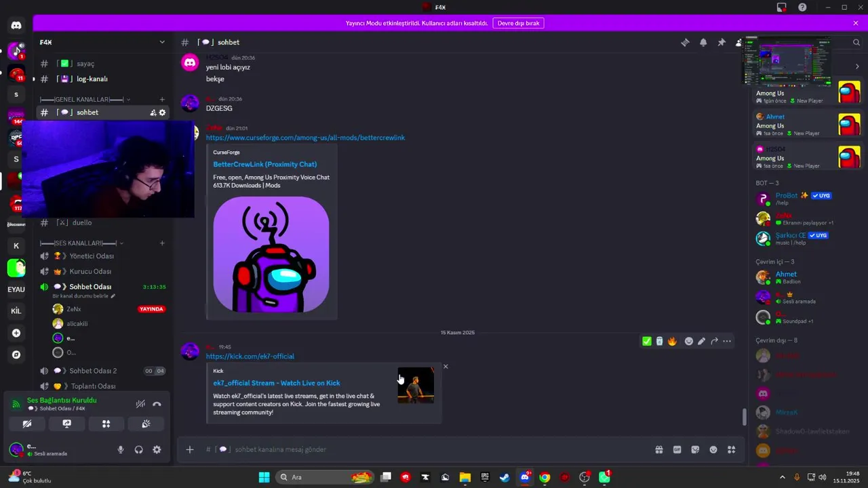Viewport: 868px width, 488px height.
Task: Open soundboard button in voice panel
Action: [x=146, y=424]
